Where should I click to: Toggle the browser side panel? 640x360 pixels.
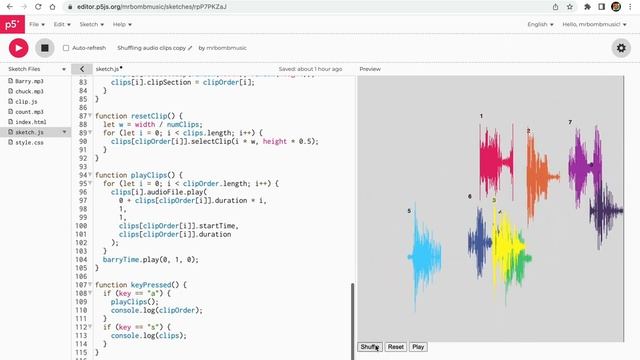pyautogui.click(x=602, y=7)
